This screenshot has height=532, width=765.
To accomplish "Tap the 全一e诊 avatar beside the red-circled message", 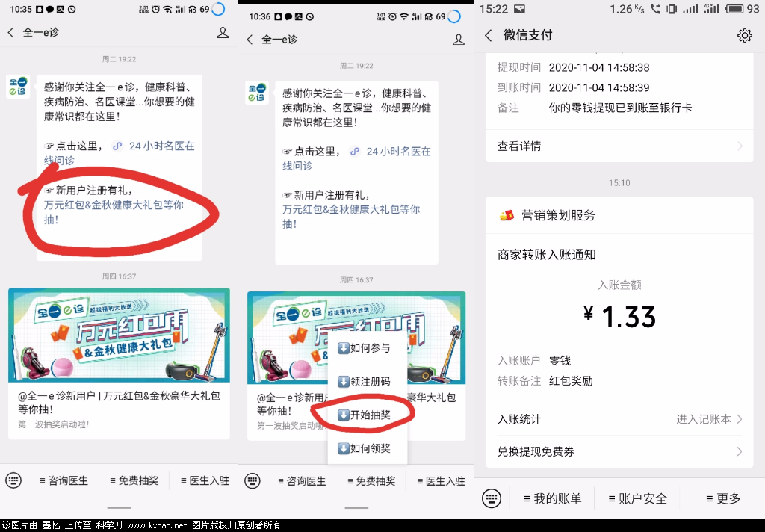I will click(18, 87).
